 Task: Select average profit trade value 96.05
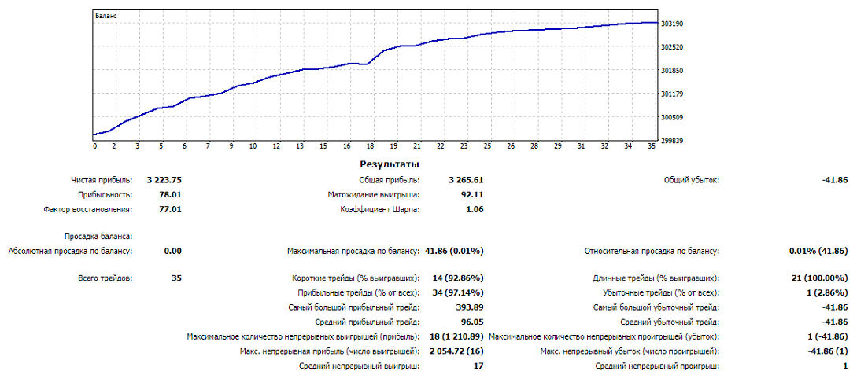point(472,322)
